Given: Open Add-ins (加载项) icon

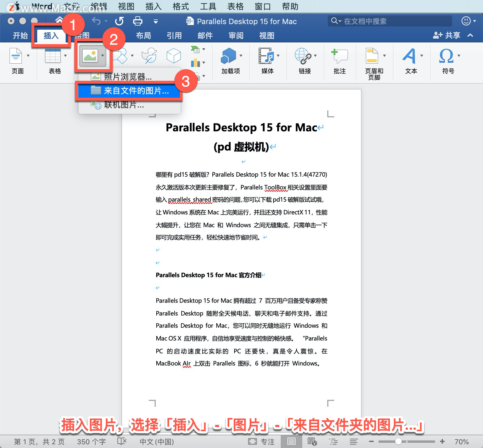Looking at the screenshot, I should pos(228,55).
